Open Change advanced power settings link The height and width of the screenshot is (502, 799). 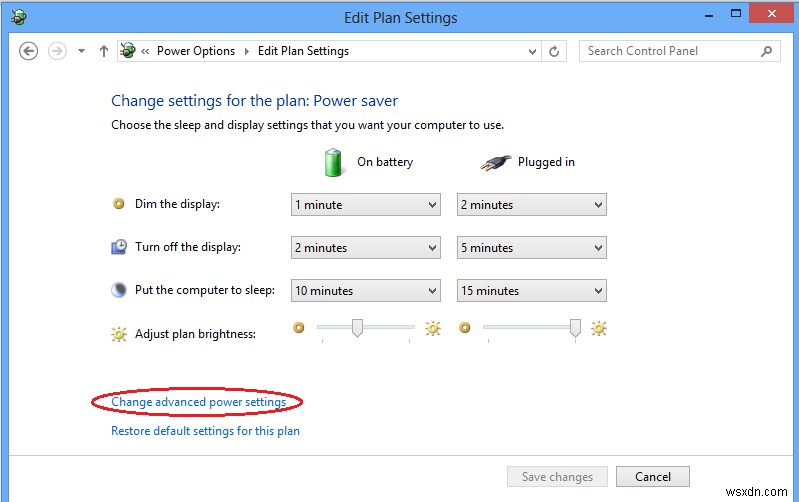(198, 402)
